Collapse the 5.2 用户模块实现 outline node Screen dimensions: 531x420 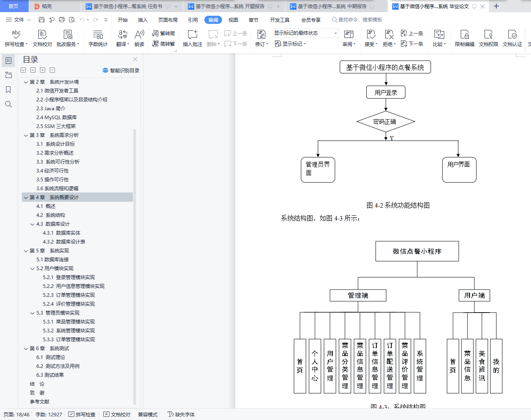coord(32,269)
